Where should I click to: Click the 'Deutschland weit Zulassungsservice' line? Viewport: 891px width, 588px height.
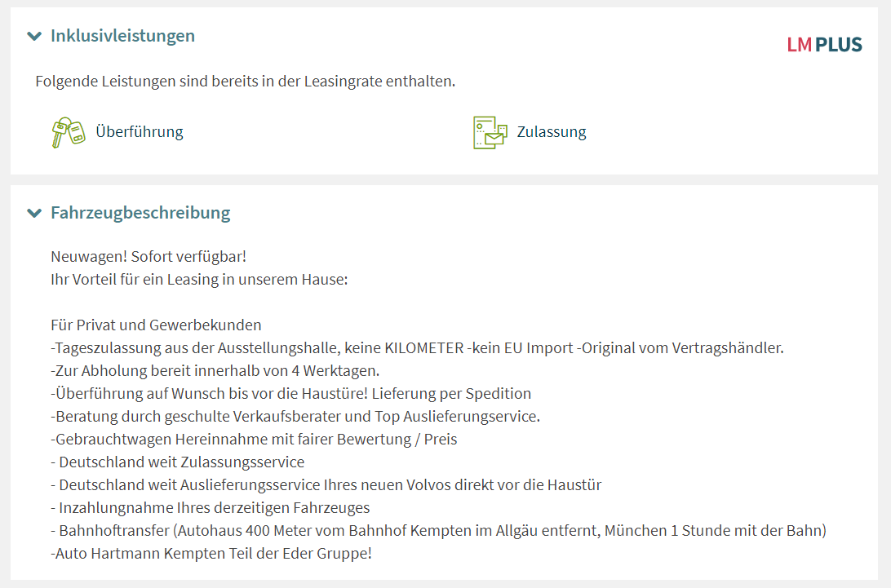(x=177, y=462)
